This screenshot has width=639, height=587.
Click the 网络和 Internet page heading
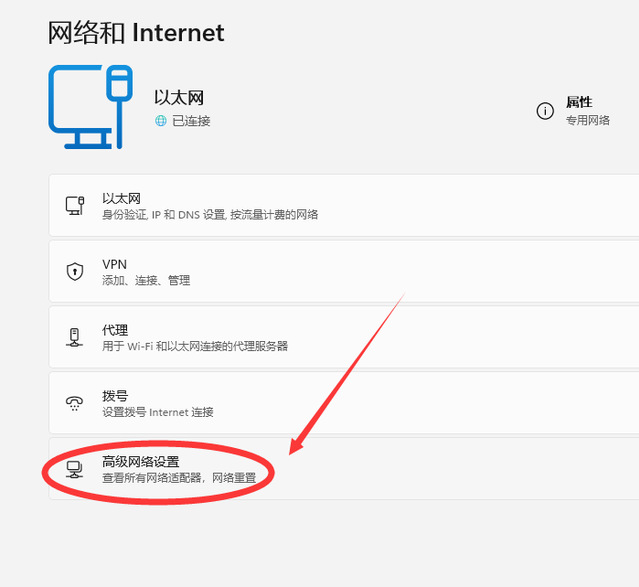(136, 33)
